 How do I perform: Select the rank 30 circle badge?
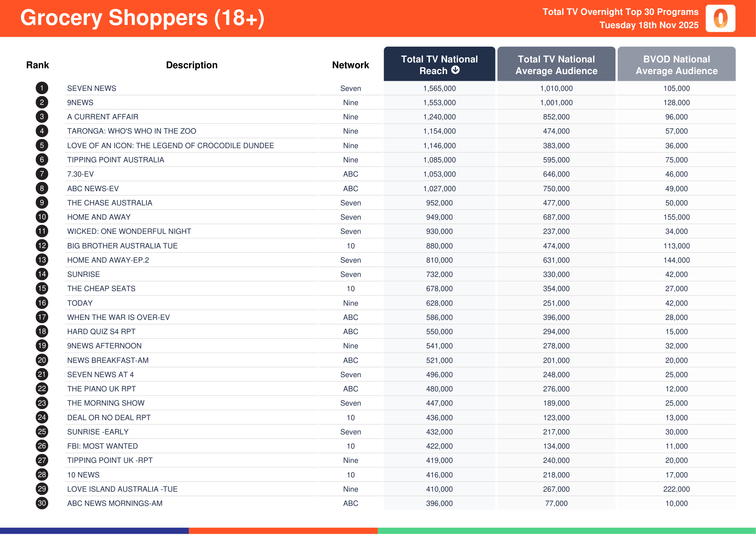click(x=42, y=503)
